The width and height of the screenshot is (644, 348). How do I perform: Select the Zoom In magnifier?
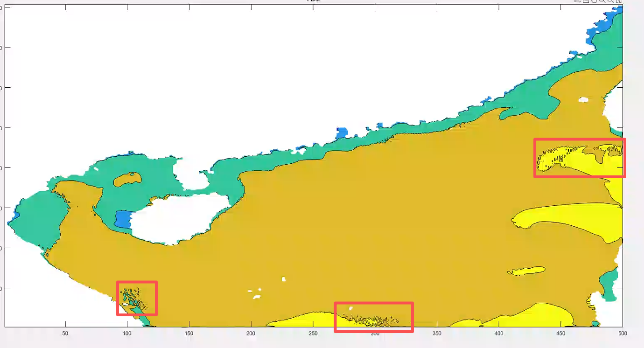[602, 1]
